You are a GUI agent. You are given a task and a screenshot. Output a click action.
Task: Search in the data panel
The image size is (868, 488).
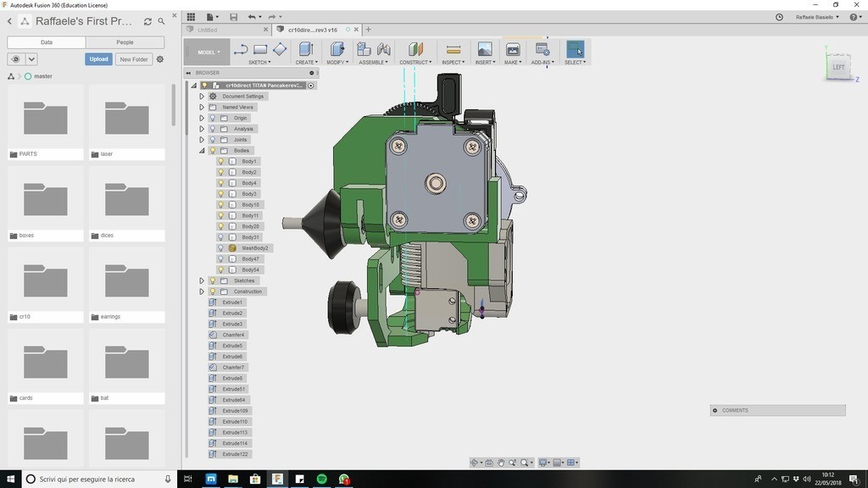click(161, 21)
